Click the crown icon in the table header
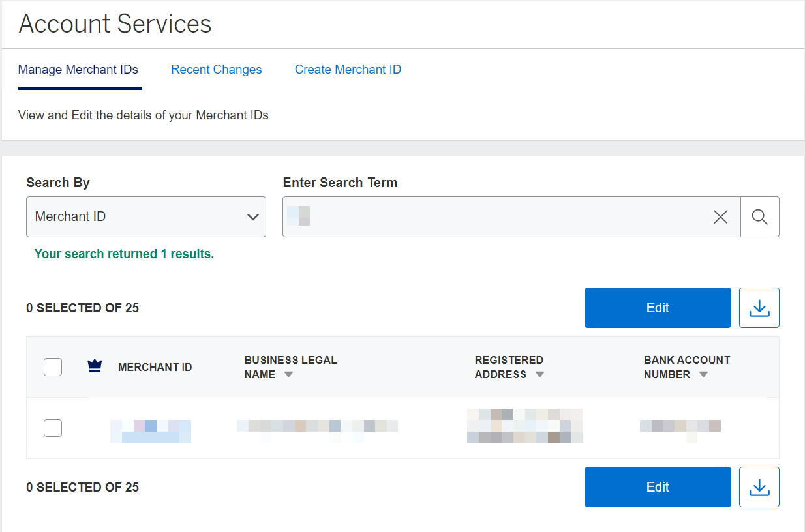The image size is (805, 532). [95, 366]
